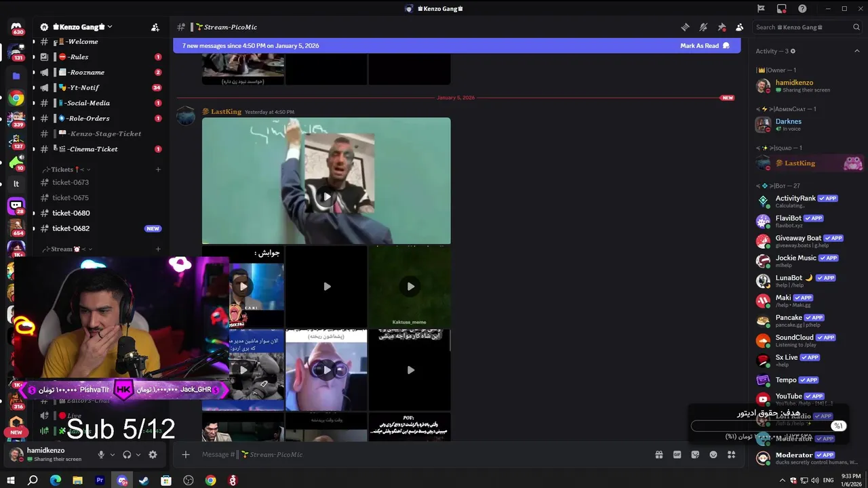The height and width of the screenshot is (488, 868).
Task: Open hamidkenzo member profile
Action: (807, 85)
